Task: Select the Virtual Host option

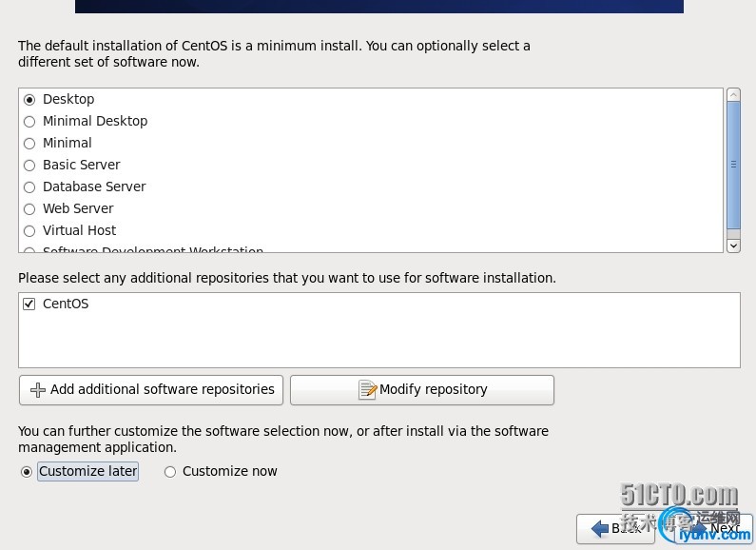Action: [29, 231]
